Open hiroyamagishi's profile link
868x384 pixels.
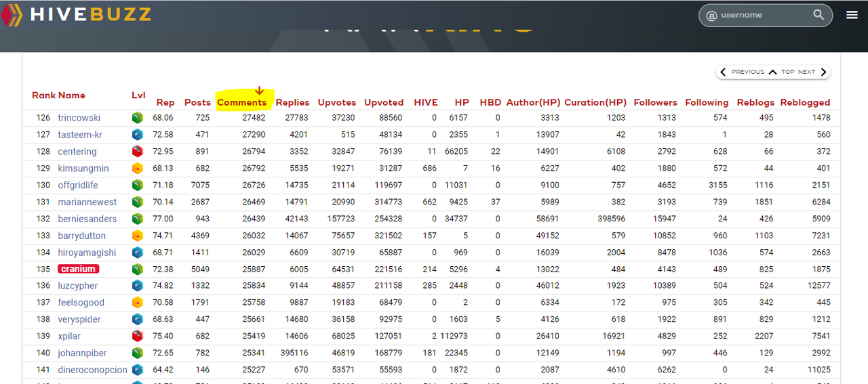87,253
